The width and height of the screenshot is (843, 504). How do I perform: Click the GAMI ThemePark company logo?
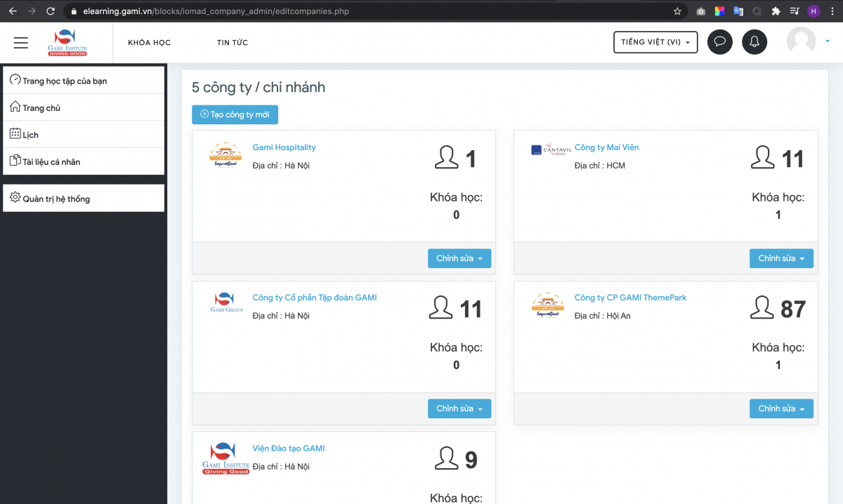548,306
